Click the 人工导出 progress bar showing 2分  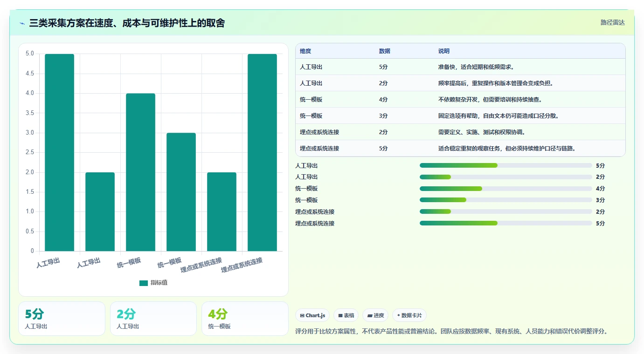(x=506, y=177)
